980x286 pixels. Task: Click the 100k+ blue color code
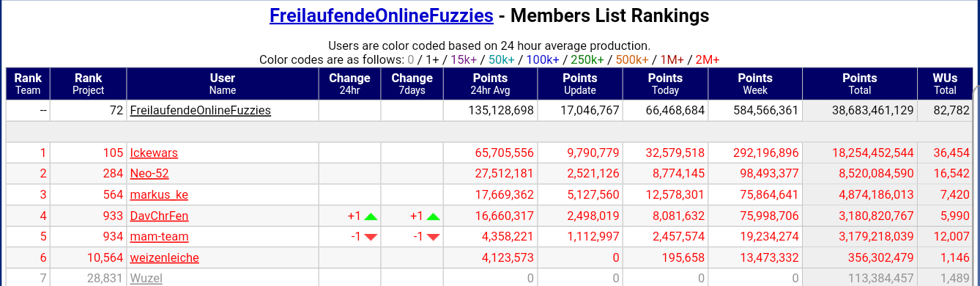tap(542, 59)
